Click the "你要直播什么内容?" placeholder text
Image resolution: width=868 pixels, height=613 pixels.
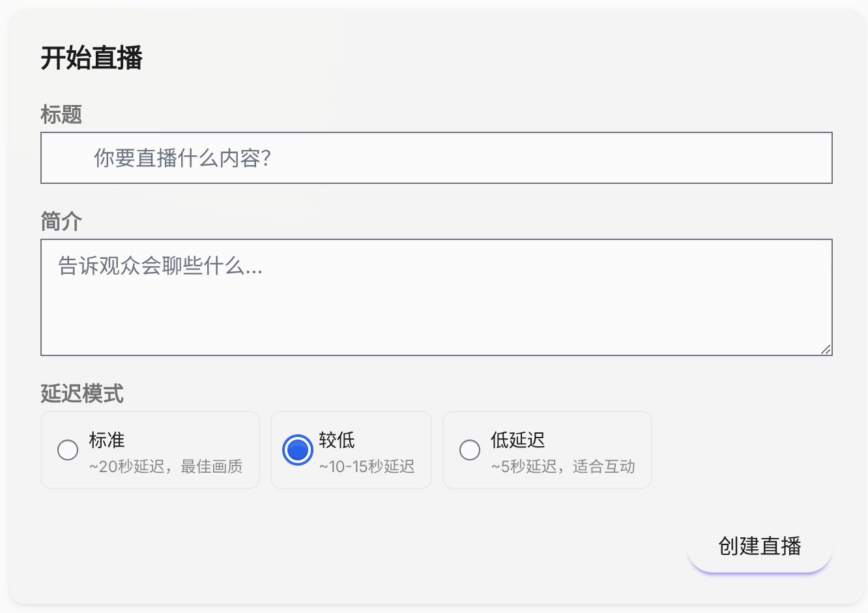pyautogui.click(x=182, y=158)
